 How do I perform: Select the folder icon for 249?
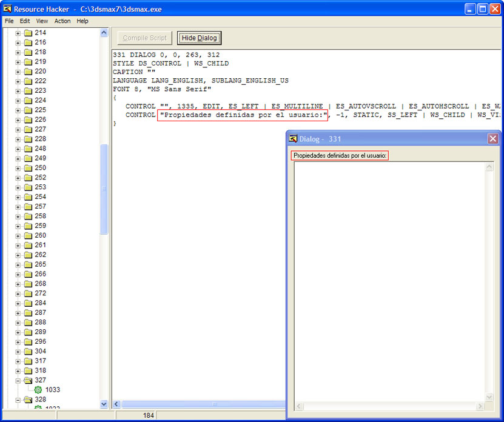coord(29,158)
